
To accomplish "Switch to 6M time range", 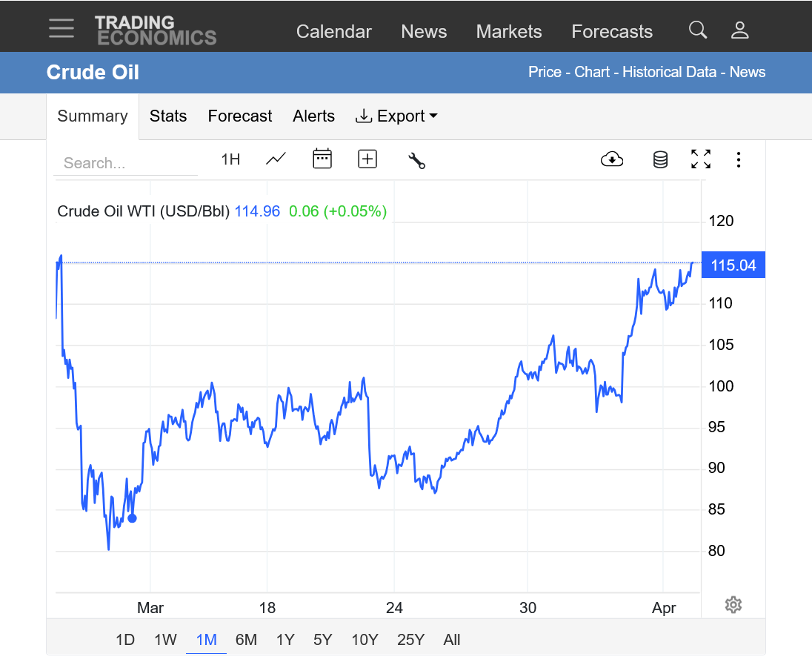I will click(246, 640).
